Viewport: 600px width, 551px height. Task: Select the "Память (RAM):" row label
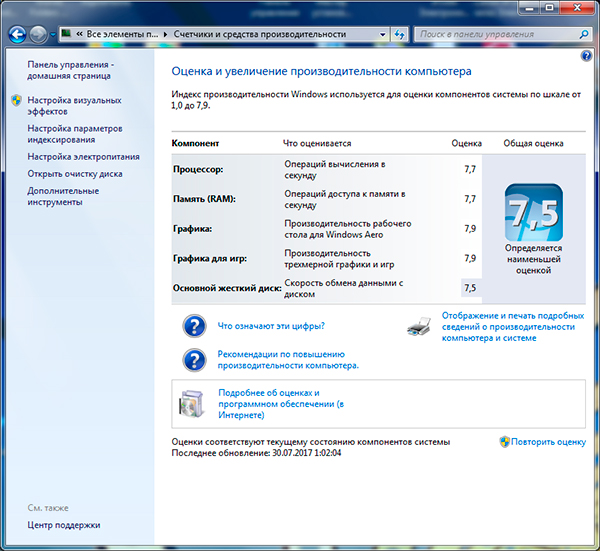pyautogui.click(x=204, y=199)
